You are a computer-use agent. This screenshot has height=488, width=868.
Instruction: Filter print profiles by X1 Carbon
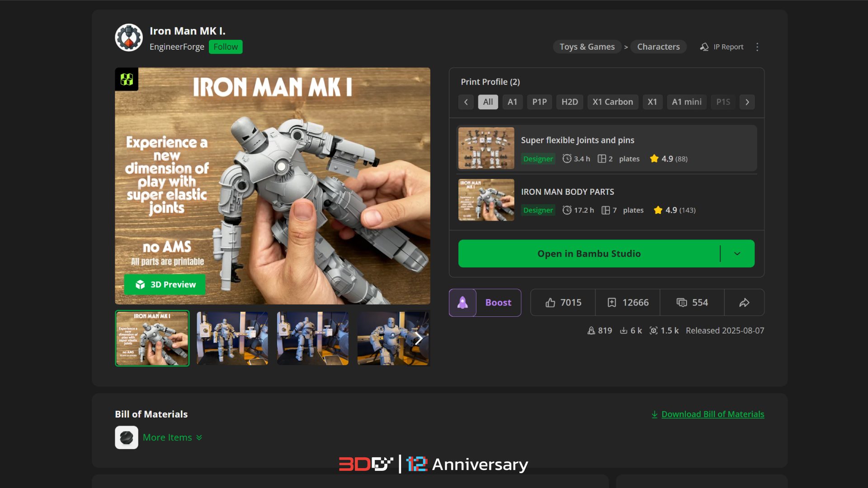(x=613, y=102)
